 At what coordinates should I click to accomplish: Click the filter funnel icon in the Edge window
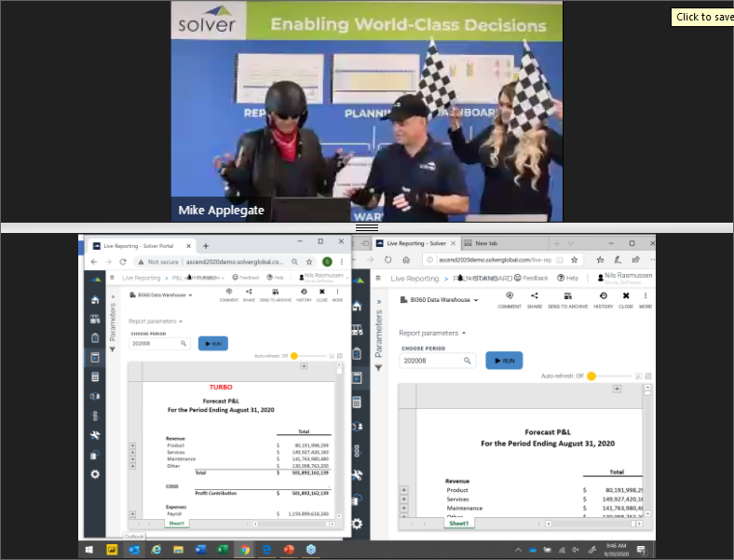(379, 368)
